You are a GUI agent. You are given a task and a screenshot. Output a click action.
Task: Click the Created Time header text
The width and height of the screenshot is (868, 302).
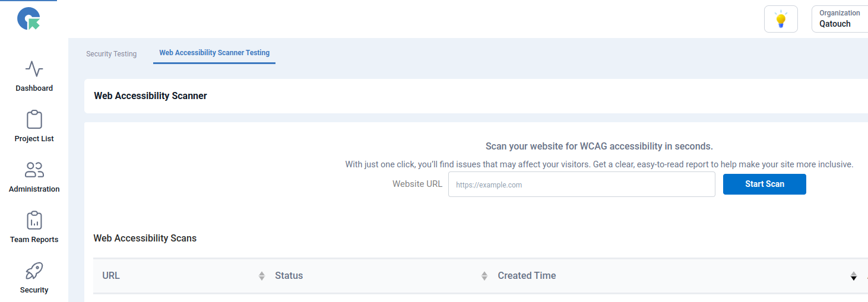[527, 276]
